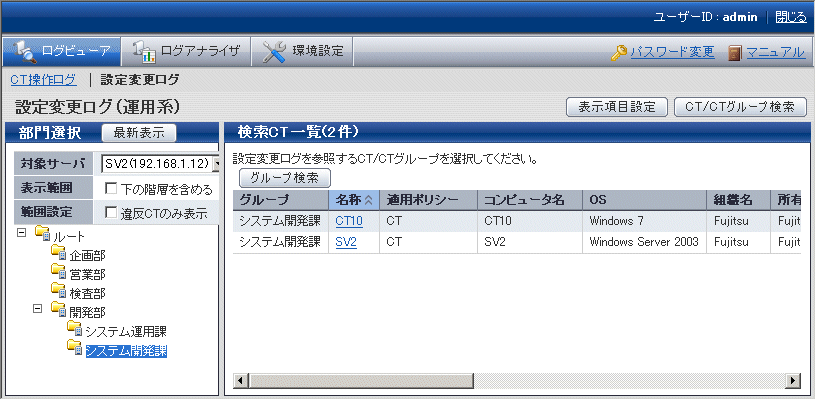The image size is (815, 399).
Task: Click the SV2 computer name cell
Action: click(530, 242)
